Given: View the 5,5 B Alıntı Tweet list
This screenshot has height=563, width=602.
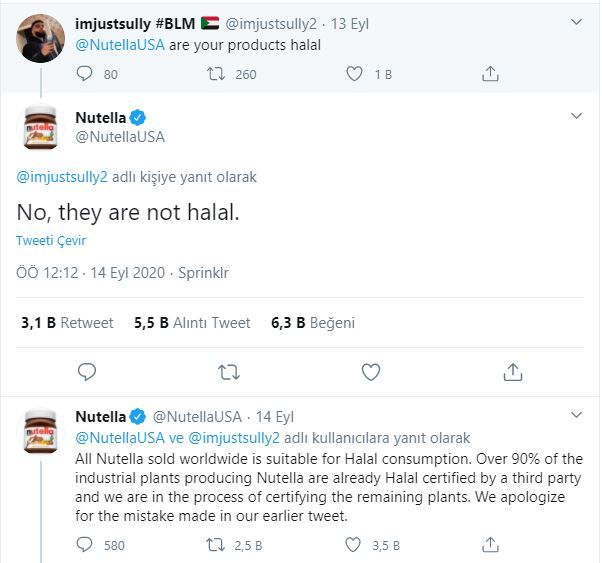Looking at the screenshot, I should (191, 323).
